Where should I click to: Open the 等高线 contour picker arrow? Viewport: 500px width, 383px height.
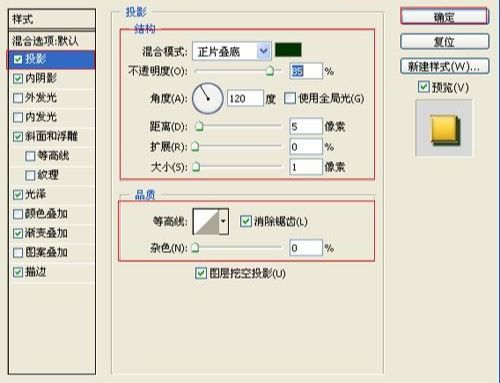(223, 221)
